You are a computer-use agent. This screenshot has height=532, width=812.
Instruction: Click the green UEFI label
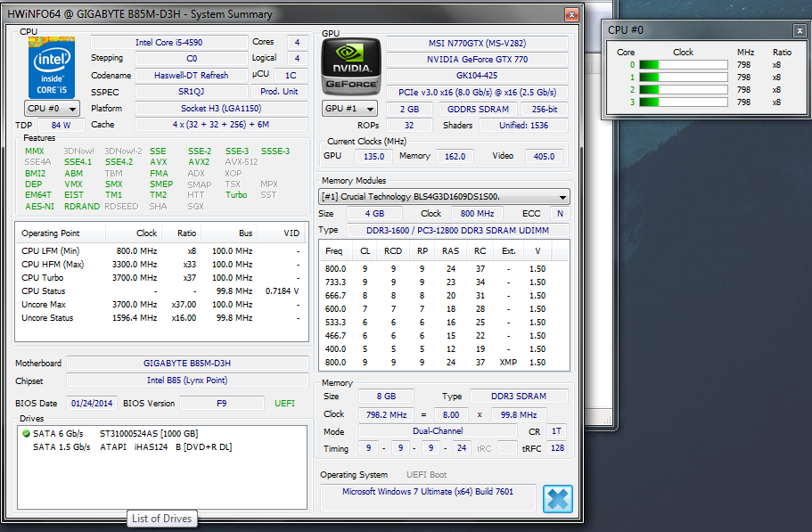(x=284, y=404)
